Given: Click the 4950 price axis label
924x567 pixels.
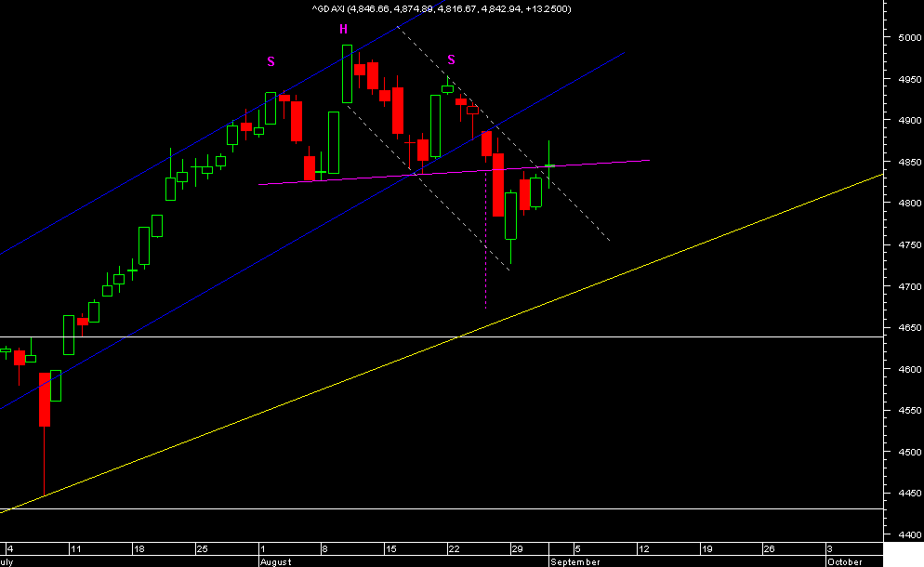Looking at the screenshot, I should pos(910,79).
